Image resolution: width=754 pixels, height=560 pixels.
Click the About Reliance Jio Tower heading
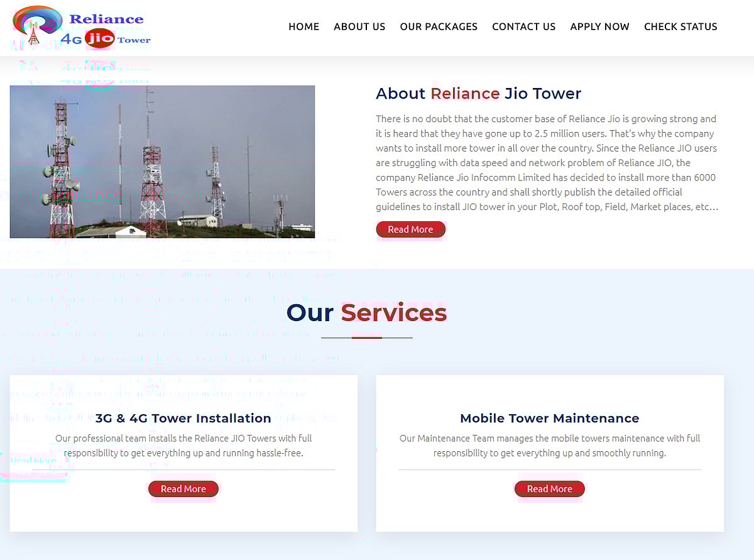(x=478, y=93)
